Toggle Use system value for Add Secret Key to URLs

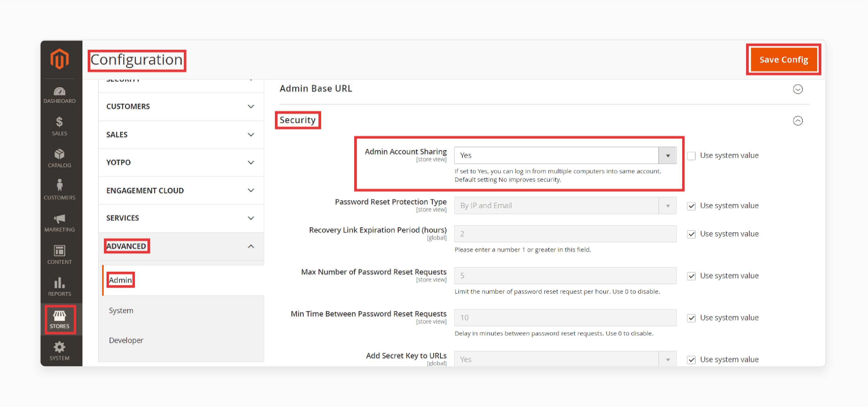(691, 360)
